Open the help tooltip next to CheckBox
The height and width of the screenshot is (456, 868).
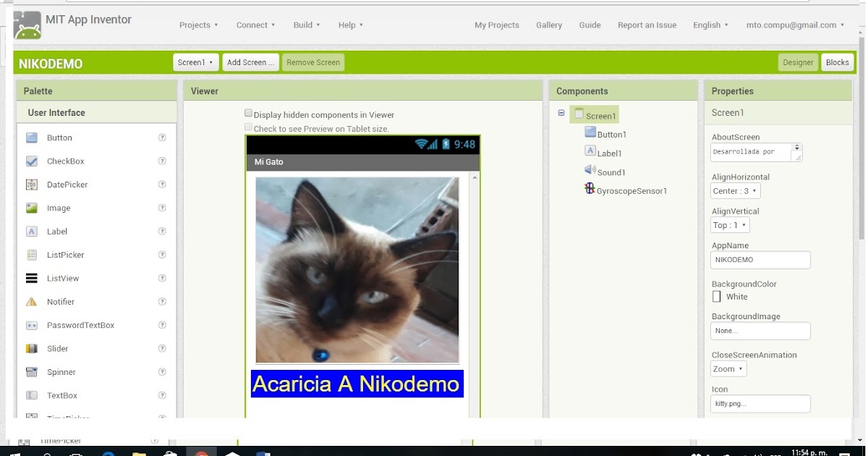[x=163, y=161]
